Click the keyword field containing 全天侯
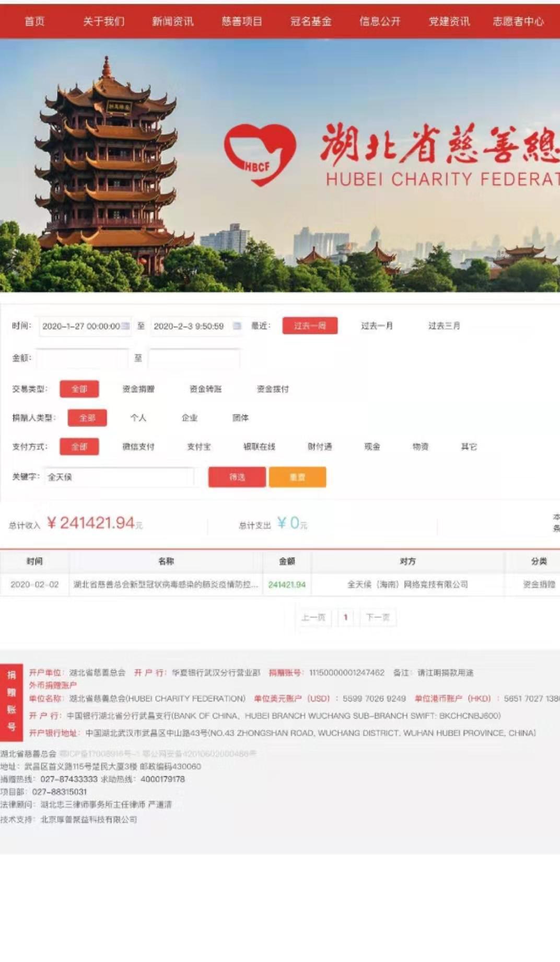 (119, 477)
